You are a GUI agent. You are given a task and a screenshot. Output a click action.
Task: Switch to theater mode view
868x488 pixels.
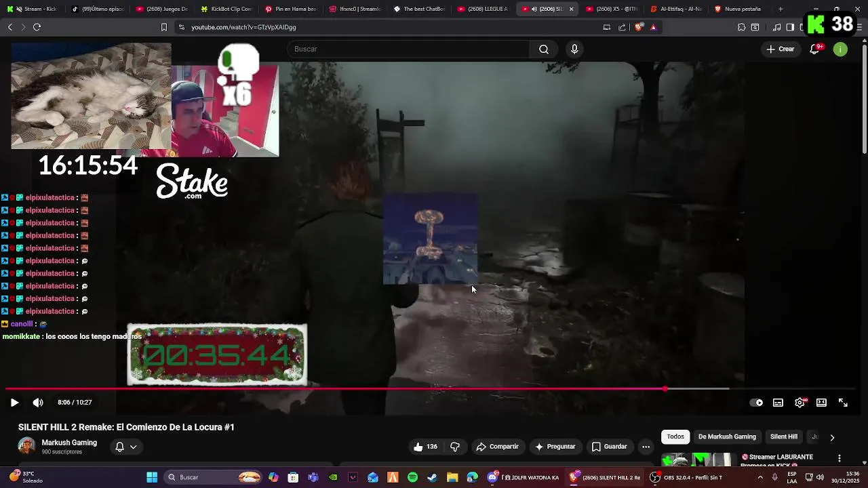[821, 403]
